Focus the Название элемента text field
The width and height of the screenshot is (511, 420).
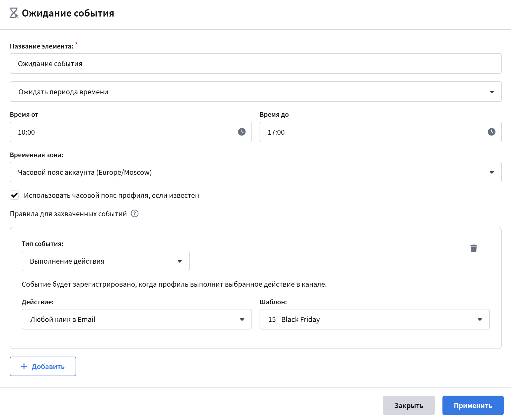pyautogui.click(x=255, y=64)
